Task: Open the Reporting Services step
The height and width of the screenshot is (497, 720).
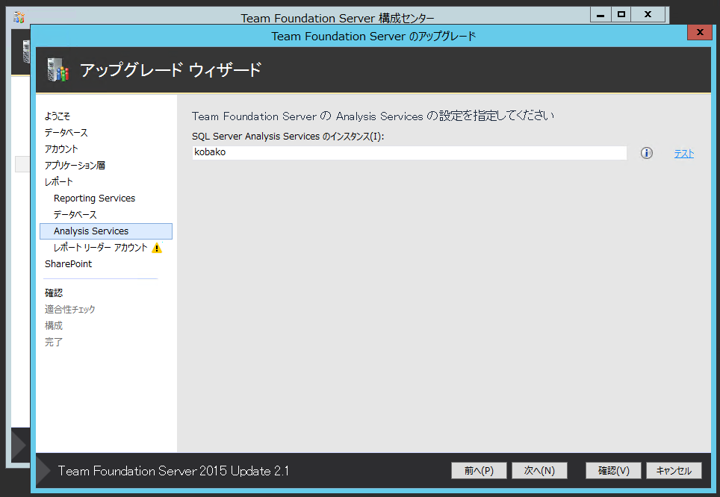Action: (95, 198)
